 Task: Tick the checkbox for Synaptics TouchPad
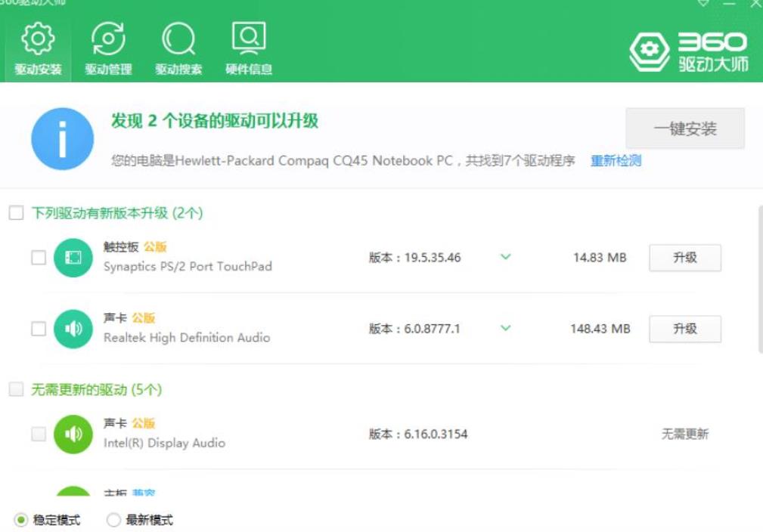pyautogui.click(x=39, y=258)
